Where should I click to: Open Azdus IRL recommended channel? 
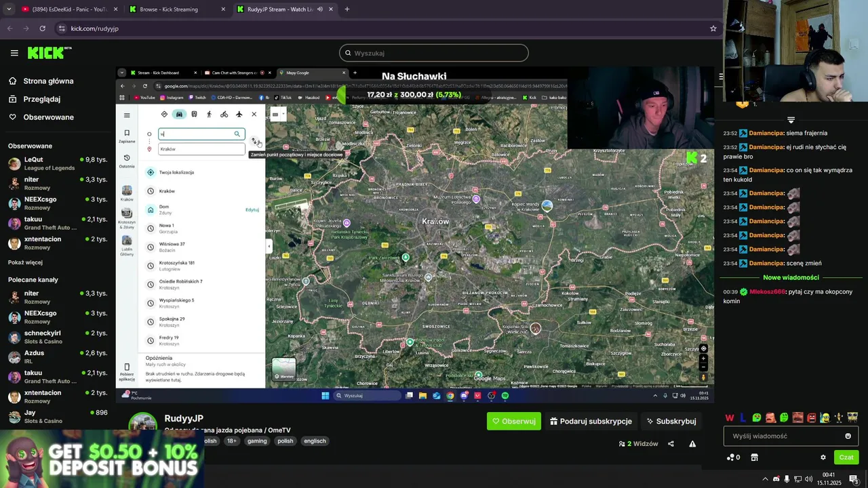coord(58,357)
